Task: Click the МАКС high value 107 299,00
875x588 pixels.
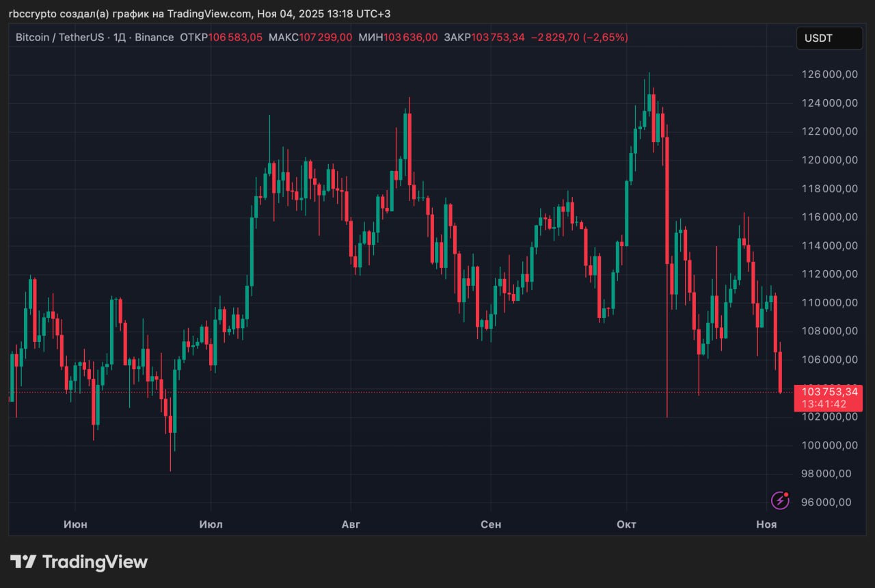Action: tap(325, 38)
